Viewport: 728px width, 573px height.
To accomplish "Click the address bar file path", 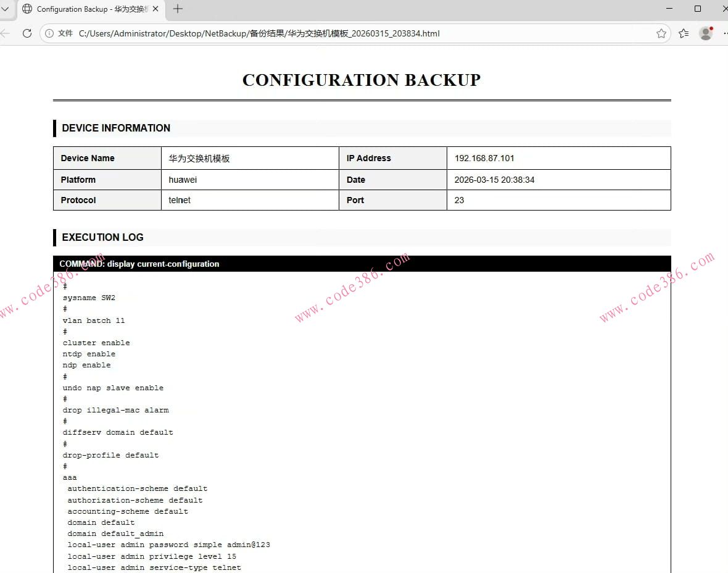I will (x=259, y=33).
